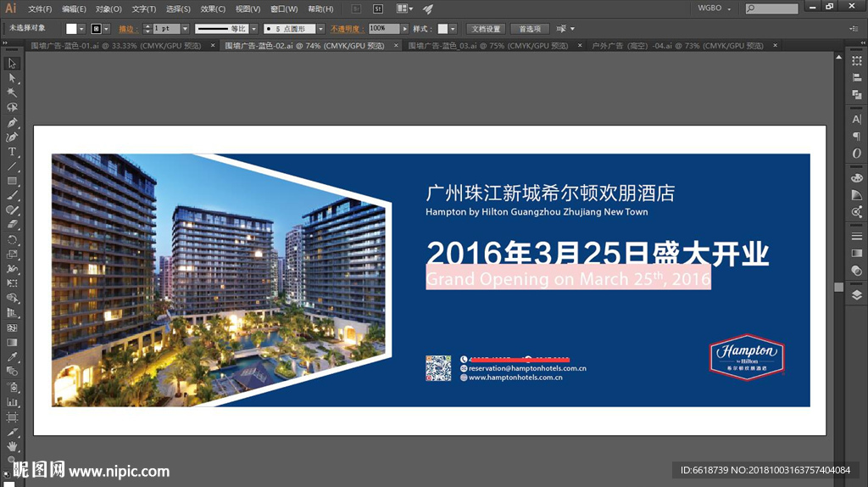Open the 窗口(W) menu

284,8
